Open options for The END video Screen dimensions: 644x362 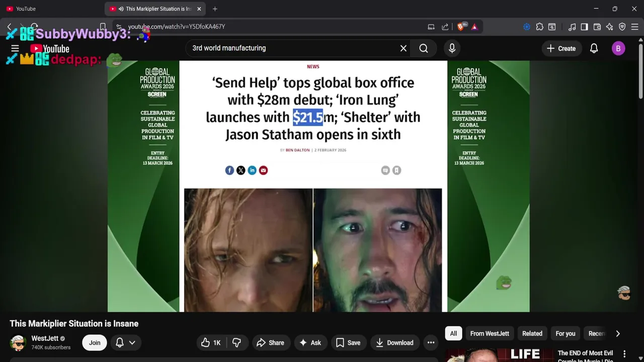coord(624,354)
